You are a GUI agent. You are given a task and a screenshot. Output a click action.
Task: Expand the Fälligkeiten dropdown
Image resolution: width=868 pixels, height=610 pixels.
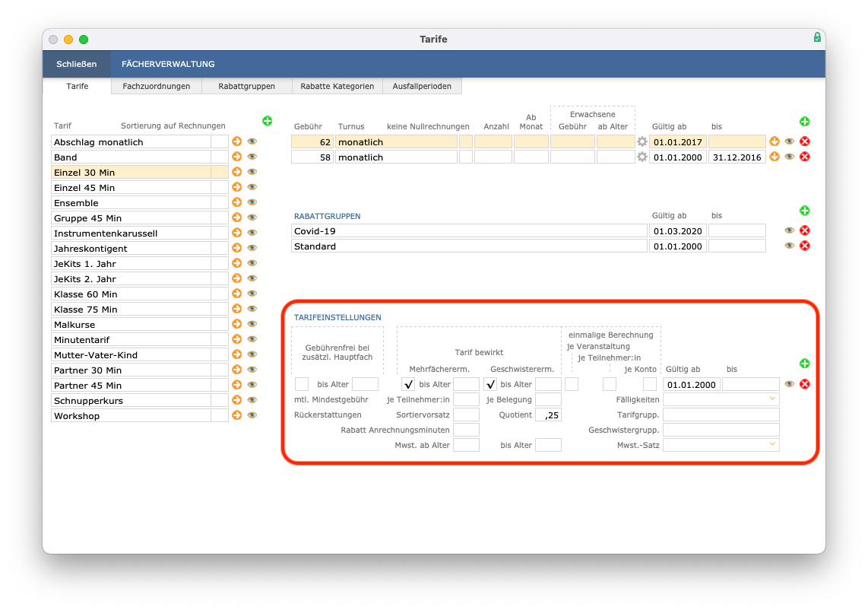tap(721, 399)
